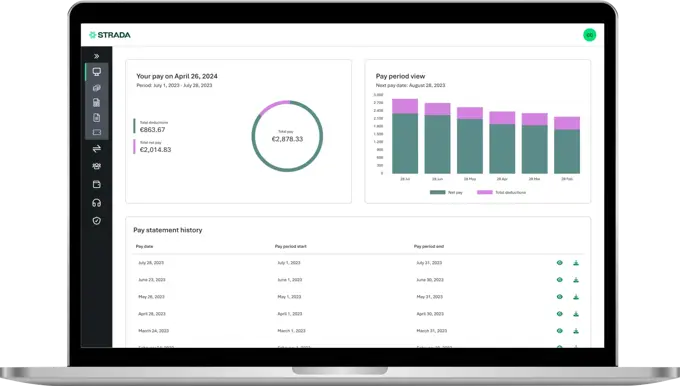
Task: Click the 28 Jul bar in chart
Action: coord(405,136)
